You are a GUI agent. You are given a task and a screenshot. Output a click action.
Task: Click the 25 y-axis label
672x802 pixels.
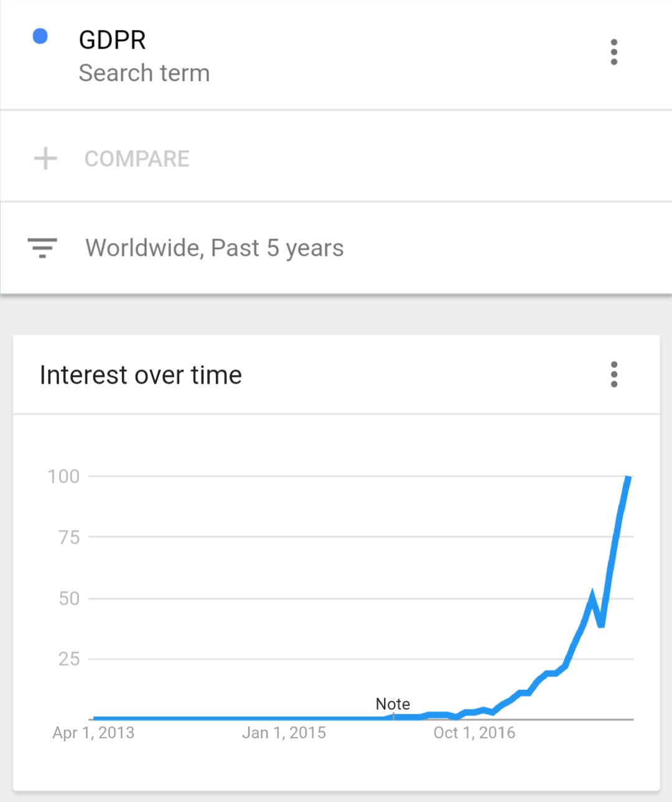pyautogui.click(x=69, y=659)
